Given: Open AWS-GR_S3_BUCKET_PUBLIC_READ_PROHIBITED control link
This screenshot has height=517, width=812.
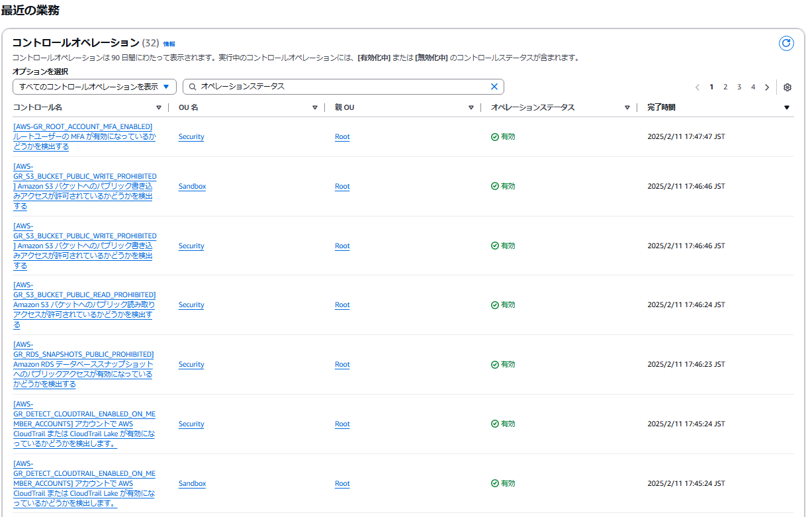Looking at the screenshot, I should pos(85,305).
